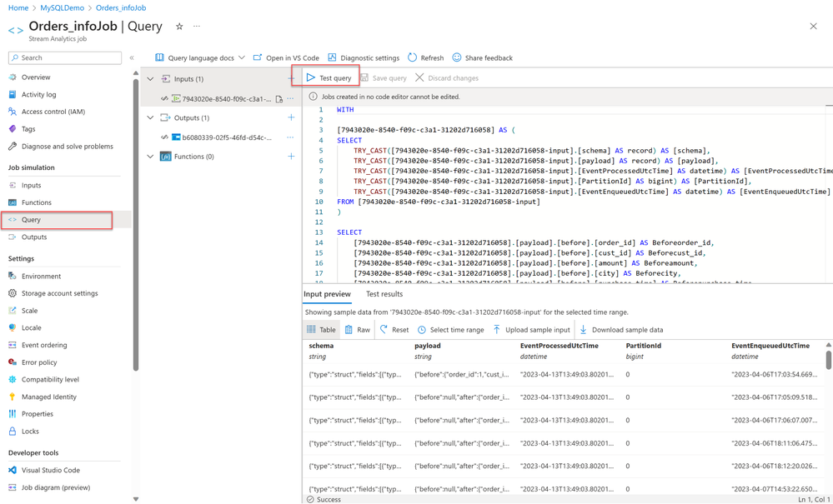Open Diagnostic settings
833x504 pixels.
click(x=364, y=57)
